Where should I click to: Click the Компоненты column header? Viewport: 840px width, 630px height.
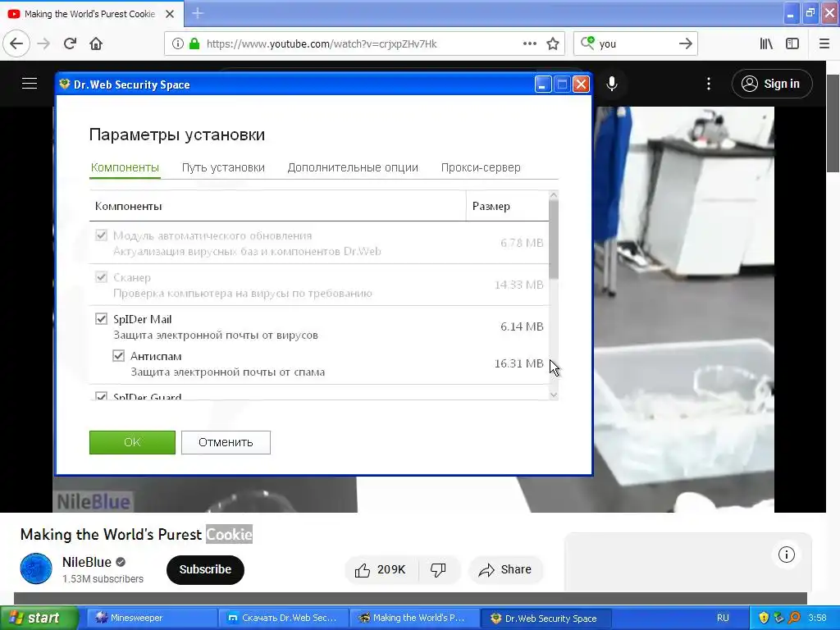[x=277, y=206]
